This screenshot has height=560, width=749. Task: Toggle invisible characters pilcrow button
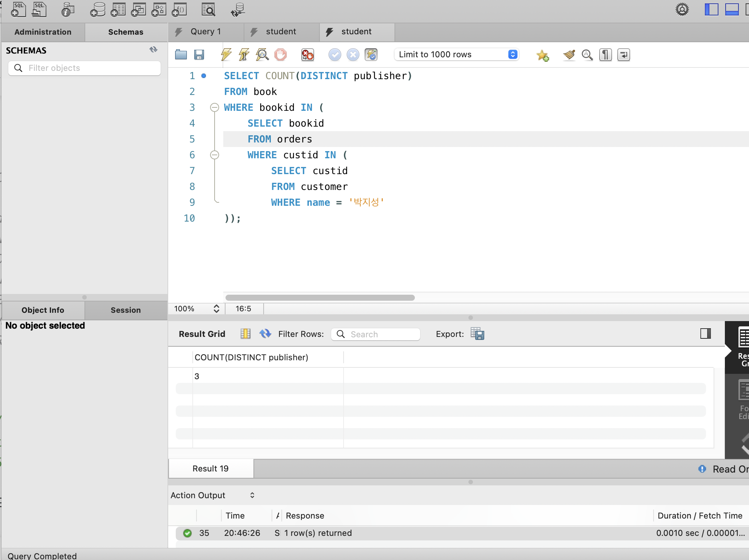click(605, 55)
